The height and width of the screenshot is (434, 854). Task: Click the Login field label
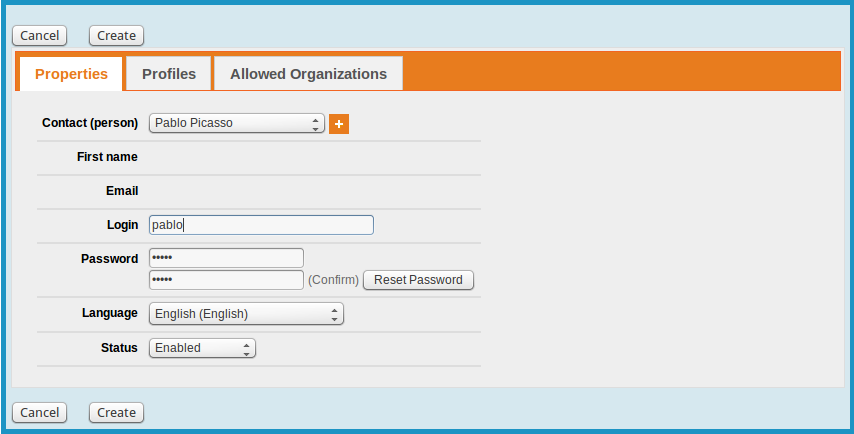[122, 225]
